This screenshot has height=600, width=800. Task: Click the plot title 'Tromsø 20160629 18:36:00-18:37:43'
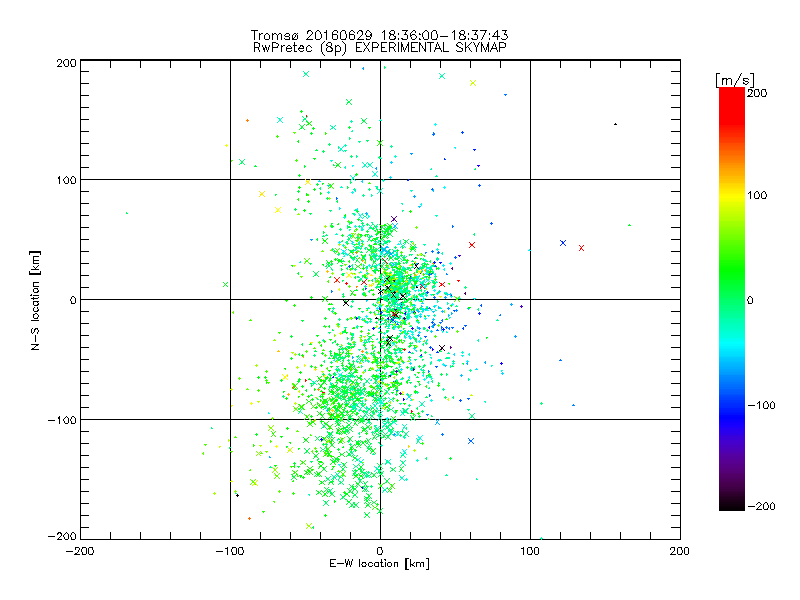pyautogui.click(x=379, y=35)
